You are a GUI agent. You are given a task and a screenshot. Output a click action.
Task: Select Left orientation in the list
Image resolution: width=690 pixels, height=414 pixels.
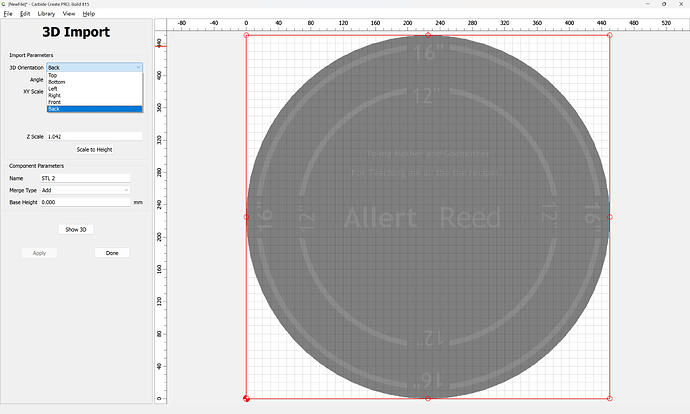[x=95, y=88]
